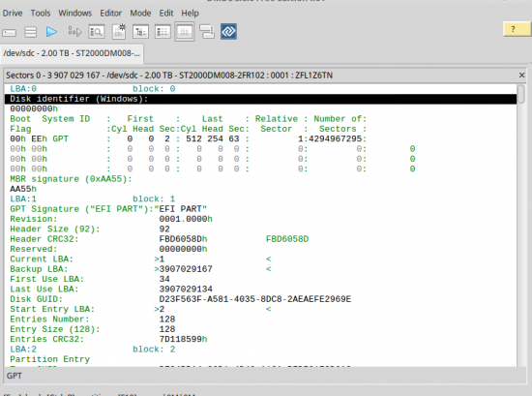Click the select drive icon in toolbar

click(x=9, y=33)
